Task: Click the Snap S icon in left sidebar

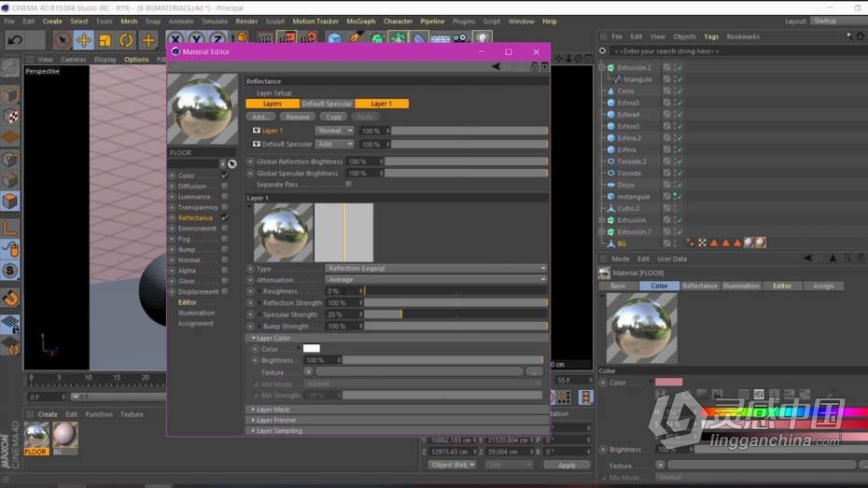Action: 10,271
